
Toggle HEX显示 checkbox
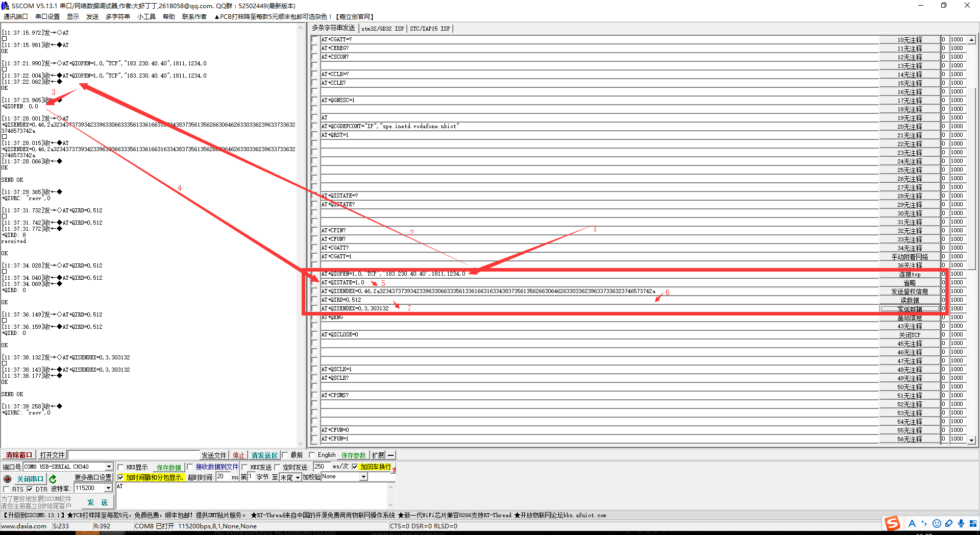coord(121,467)
